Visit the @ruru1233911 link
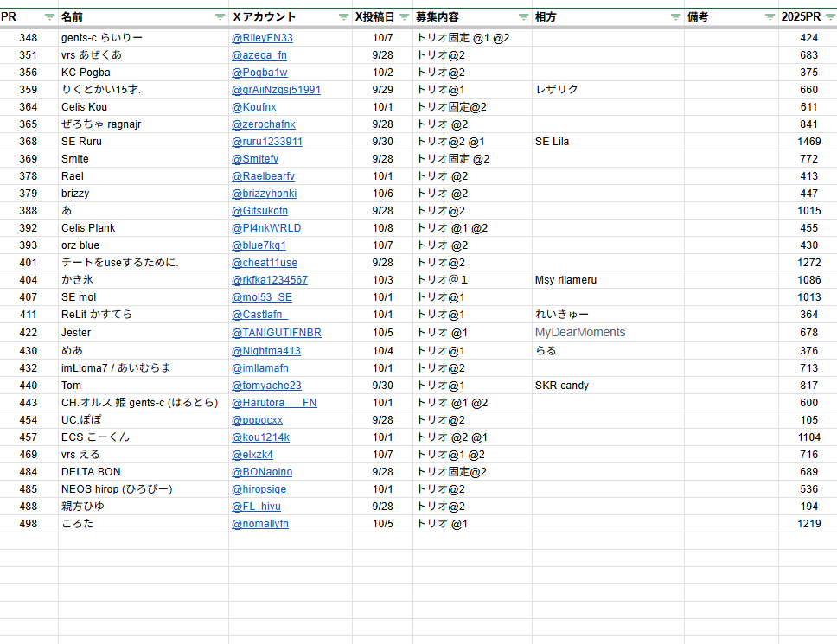This screenshot has width=837, height=644. [x=267, y=142]
